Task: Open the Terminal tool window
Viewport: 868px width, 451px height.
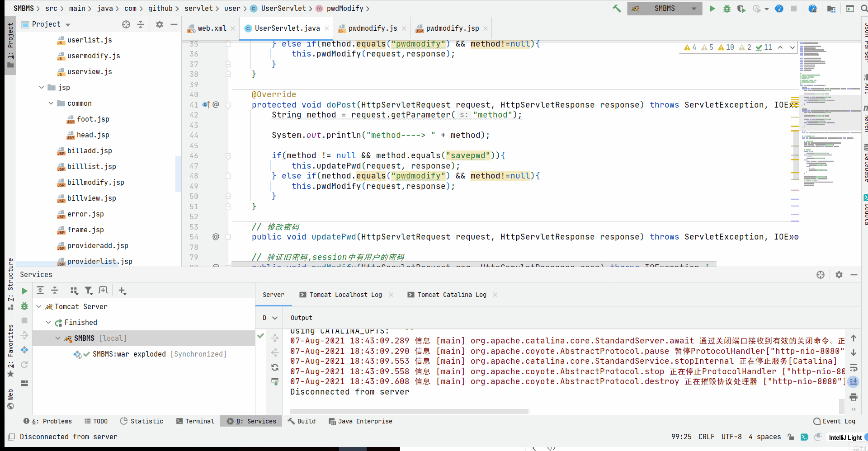Action: tap(195, 421)
